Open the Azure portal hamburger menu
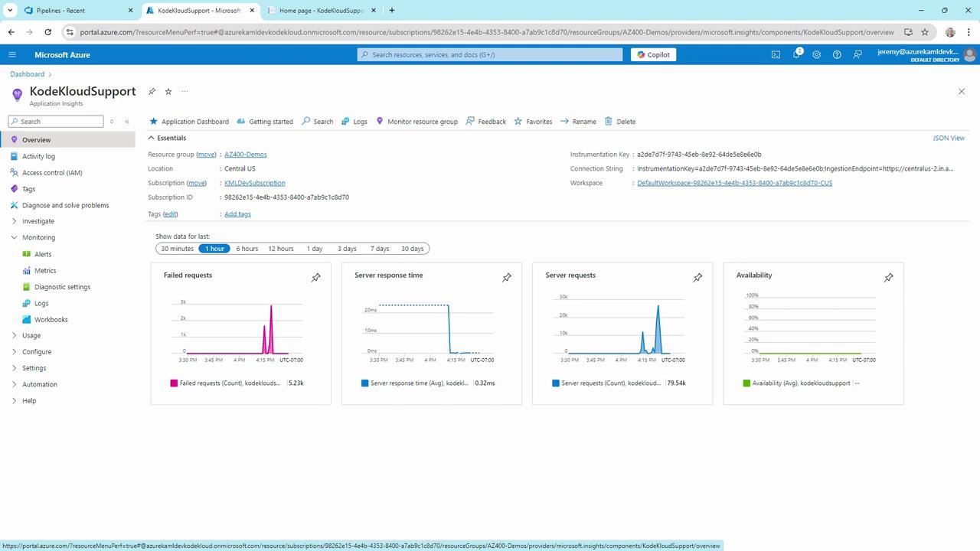Screen dimensions: 980x551 (11, 54)
